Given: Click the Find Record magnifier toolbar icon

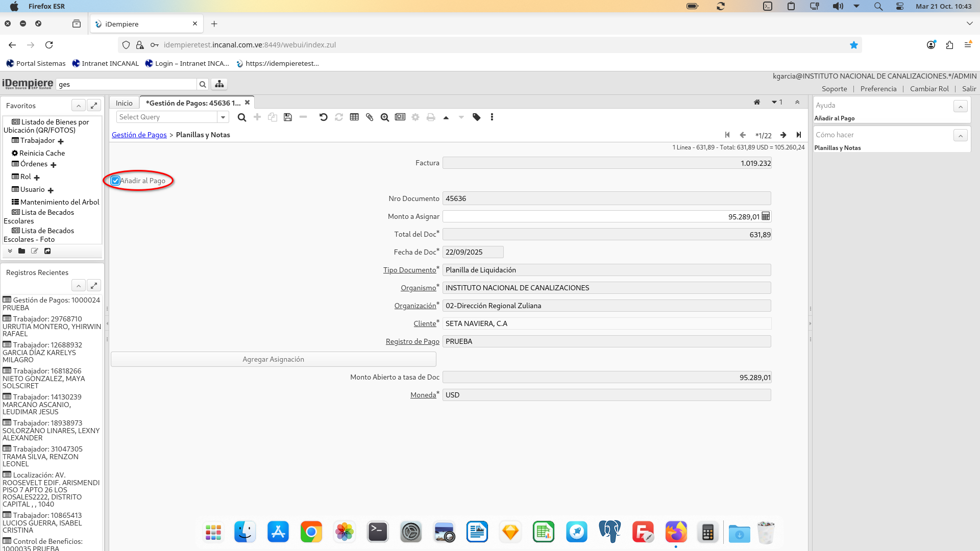Looking at the screenshot, I should (242, 117).
